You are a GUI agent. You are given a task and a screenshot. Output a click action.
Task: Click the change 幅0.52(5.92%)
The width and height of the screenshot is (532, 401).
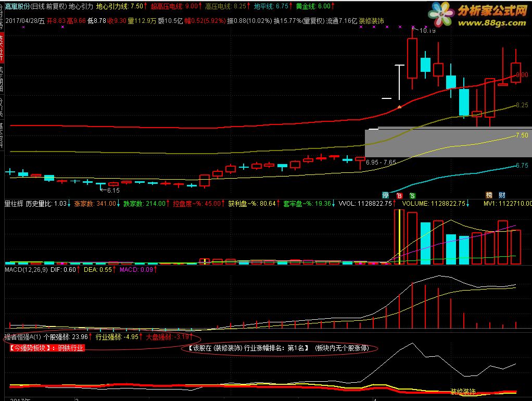click(x=205, y=21)
